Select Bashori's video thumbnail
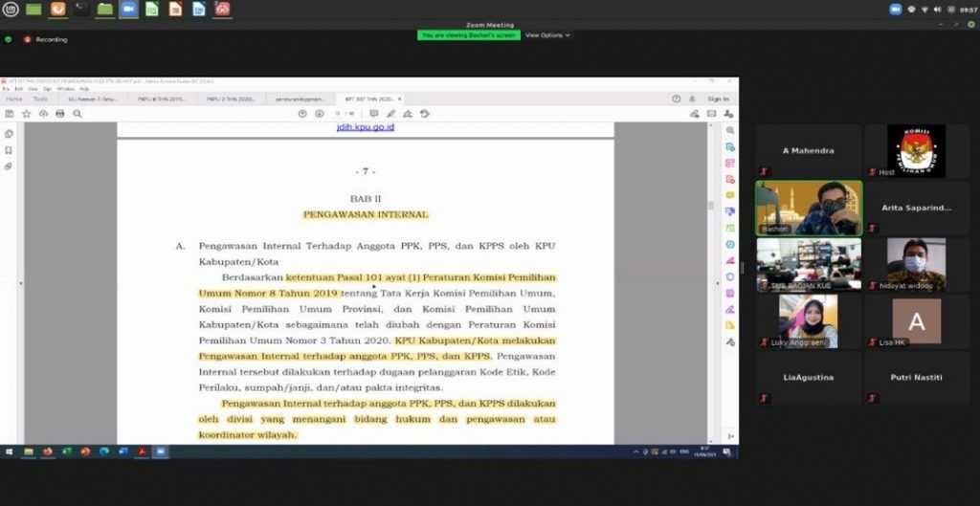This screenshot has height=506, width=980. click(x=809, y=208)
